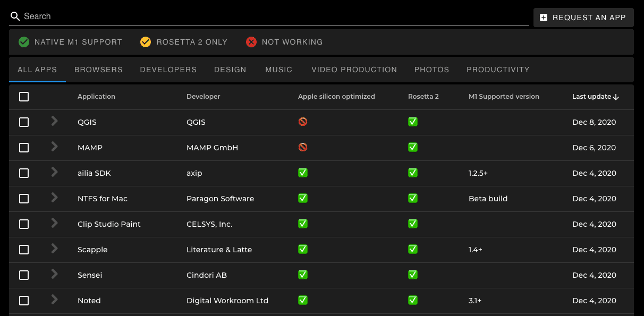Expand the Noted row chevron

tap(54, 299)
